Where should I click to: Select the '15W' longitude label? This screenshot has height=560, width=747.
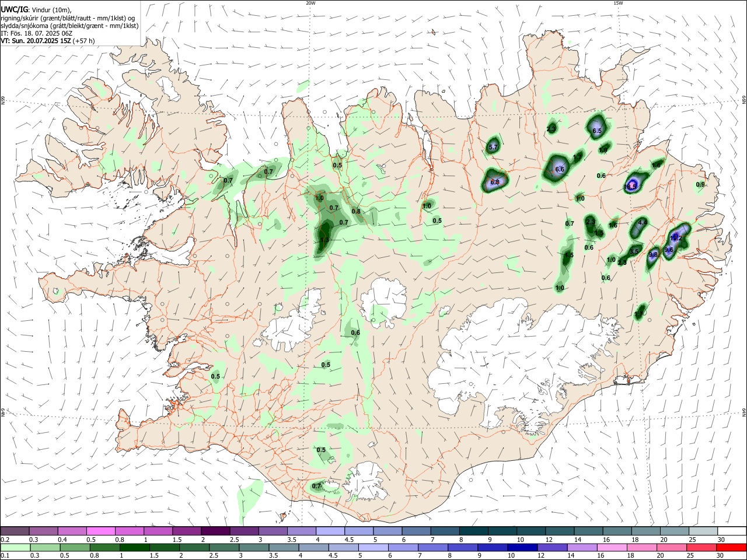click(x=618, y=3)
